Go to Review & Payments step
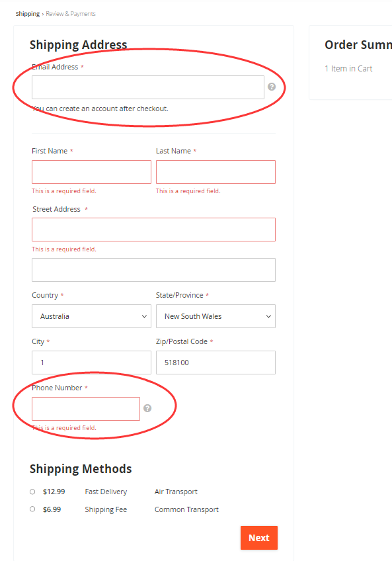392x561 pixels. coord(71,14)
